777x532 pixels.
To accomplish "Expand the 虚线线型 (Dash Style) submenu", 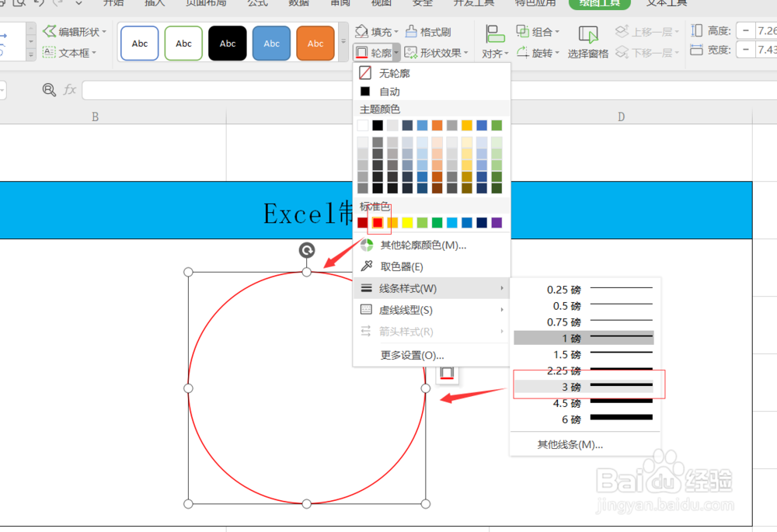I will click(406, 309).
